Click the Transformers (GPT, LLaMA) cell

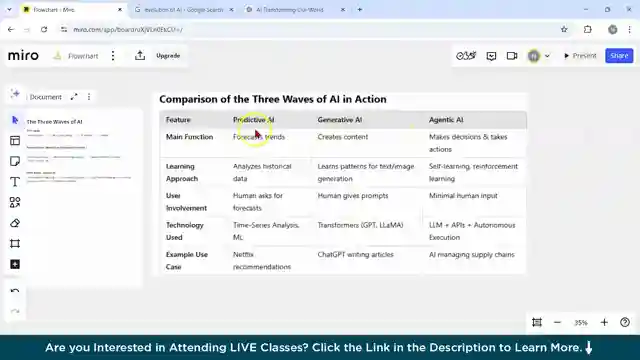(360, 225)
